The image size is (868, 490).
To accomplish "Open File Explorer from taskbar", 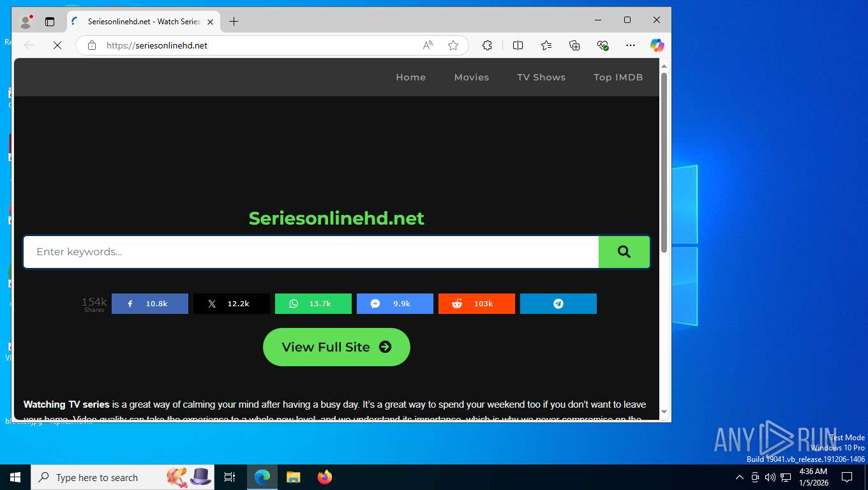I will (x=293, y=477).
